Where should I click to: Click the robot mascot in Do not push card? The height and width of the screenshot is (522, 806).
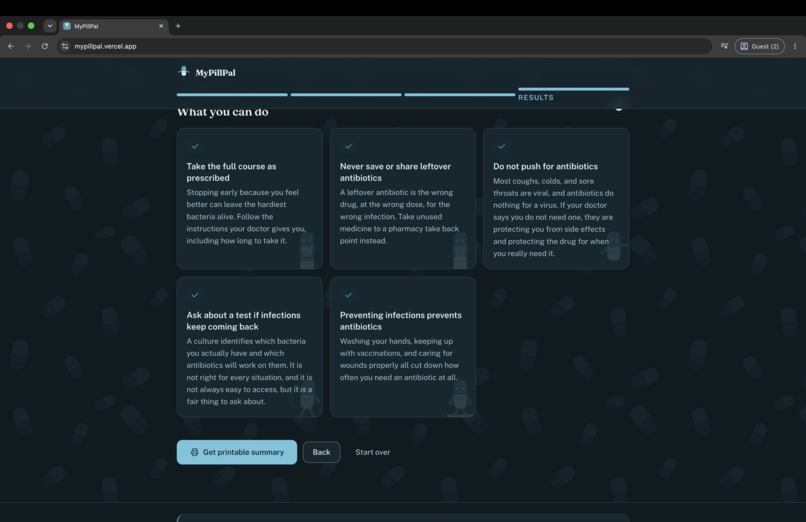pos(613,247)
